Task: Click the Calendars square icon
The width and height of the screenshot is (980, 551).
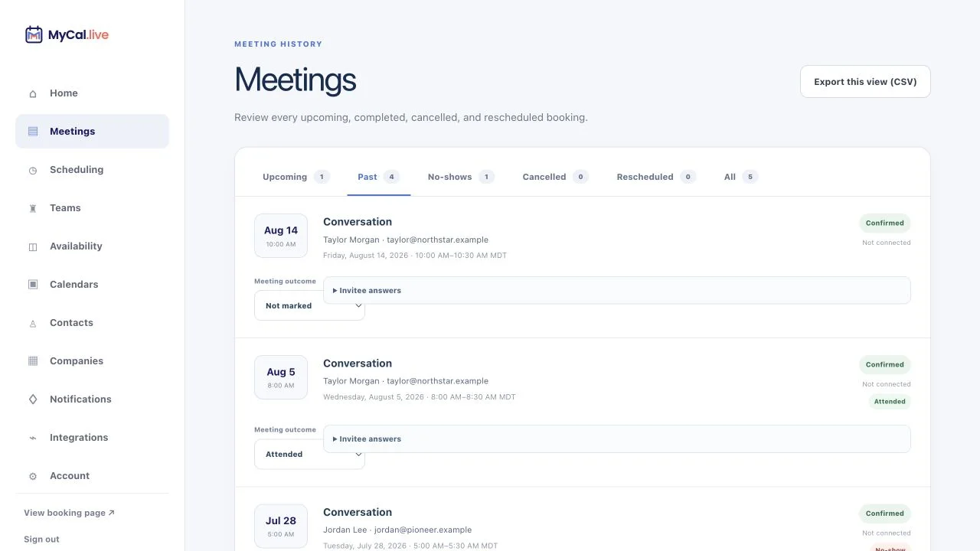Action: coord(33,285)
